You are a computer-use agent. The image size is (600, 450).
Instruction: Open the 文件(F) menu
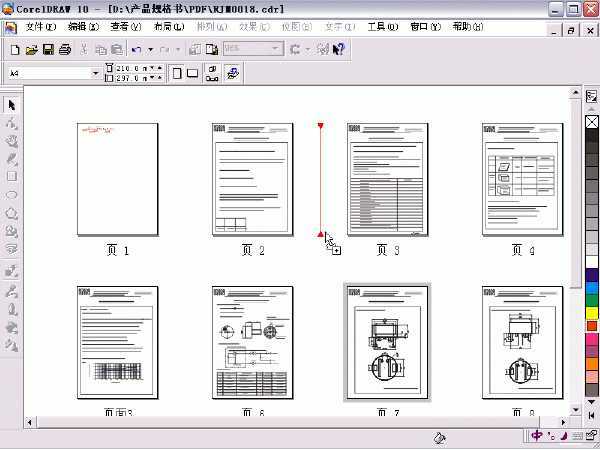click(41, 27)
